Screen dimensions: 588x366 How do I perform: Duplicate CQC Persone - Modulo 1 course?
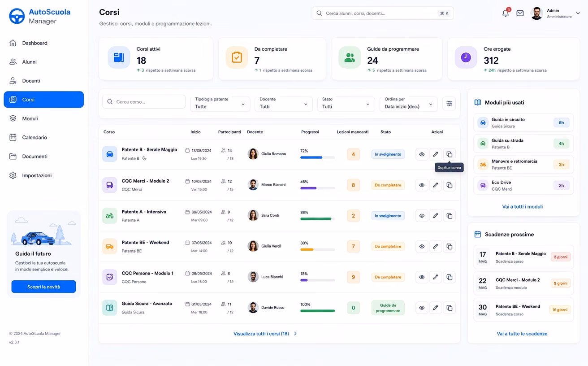[450, 277]
